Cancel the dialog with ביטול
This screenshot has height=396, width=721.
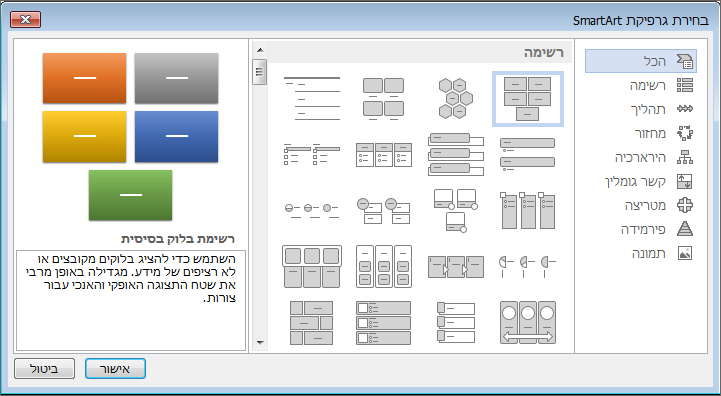point(45,369)
